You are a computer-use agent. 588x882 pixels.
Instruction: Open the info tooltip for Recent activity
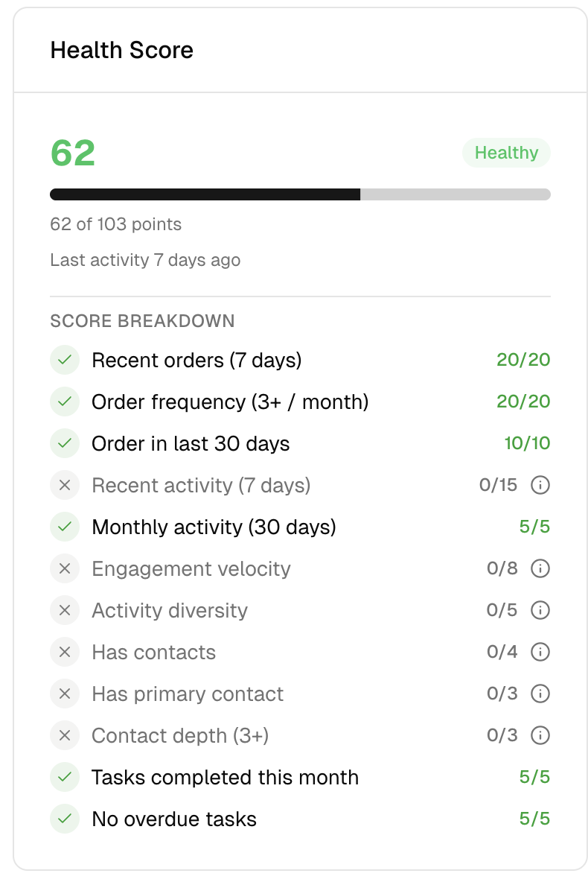[541, 485]
